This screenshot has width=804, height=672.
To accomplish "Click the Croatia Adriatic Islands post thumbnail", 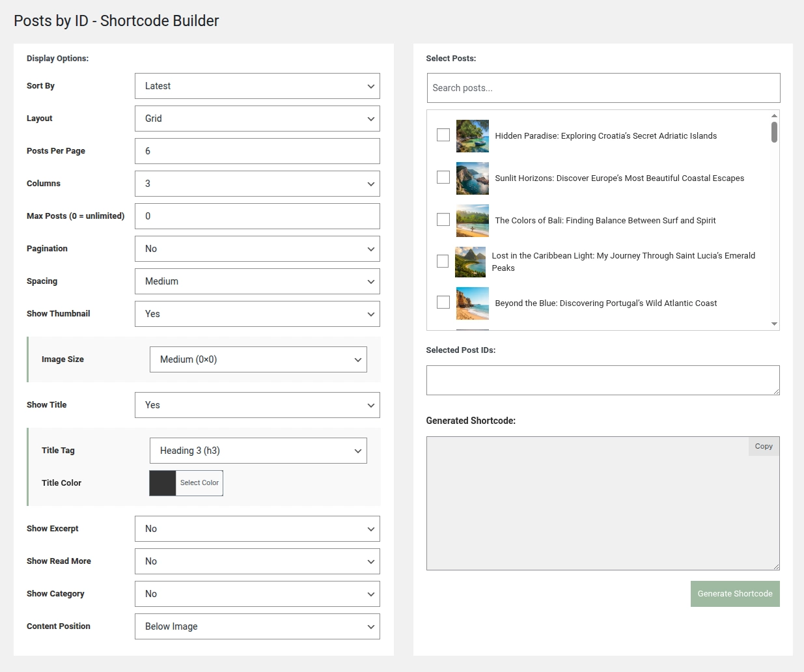I will tap(472, 136).
